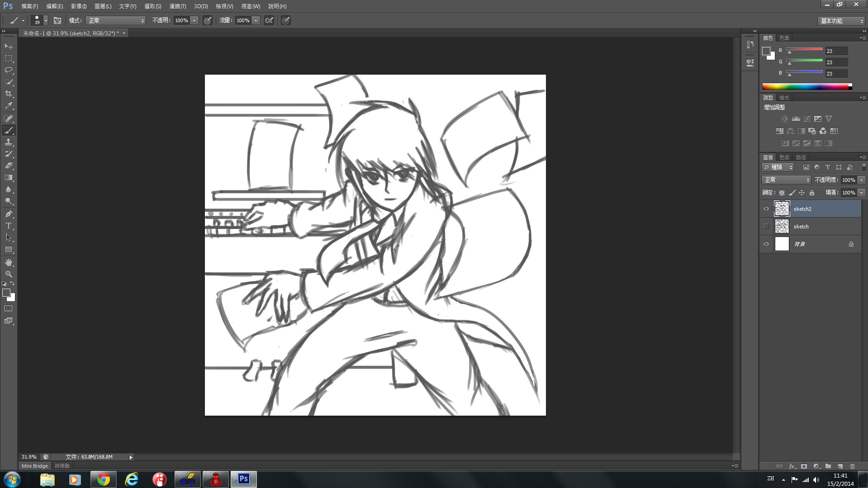Toggle lock transparent pixels
The image size is (868, 488).
click(x=782, y=193)
